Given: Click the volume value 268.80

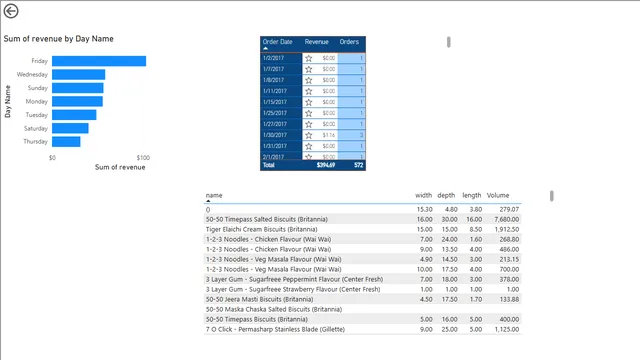Looking at the screenshot, I should [509, 239].
